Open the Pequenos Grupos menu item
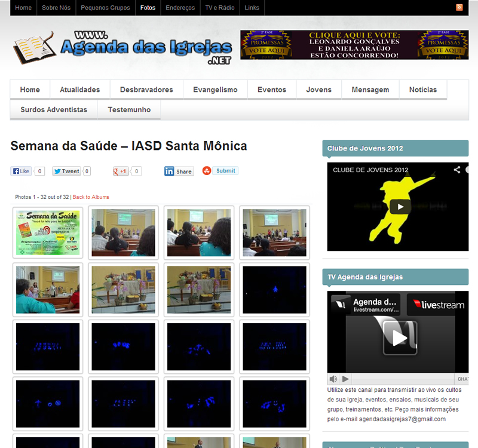 105,8
